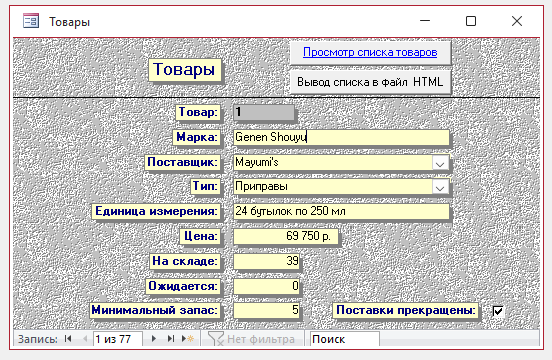Click the Товары form window icon
The image size is (552, 360).
tap(31, 21)
